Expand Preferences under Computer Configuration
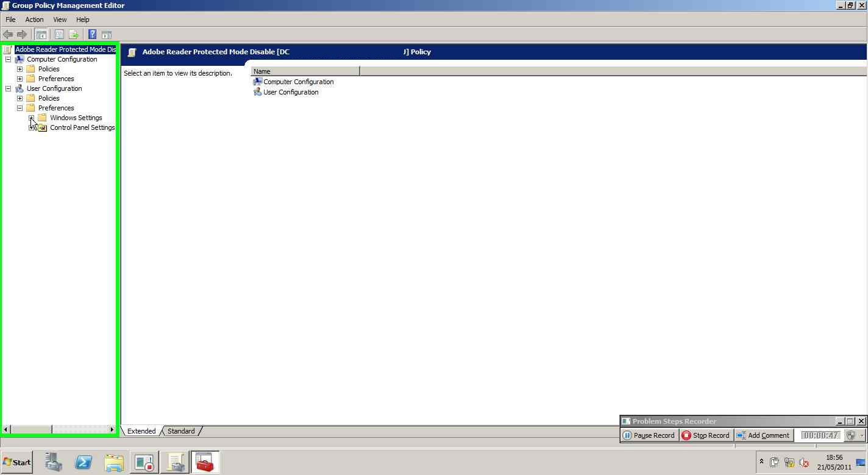This screenshot has height=475, width=868. pyautogui.click(x=20, y=79)
